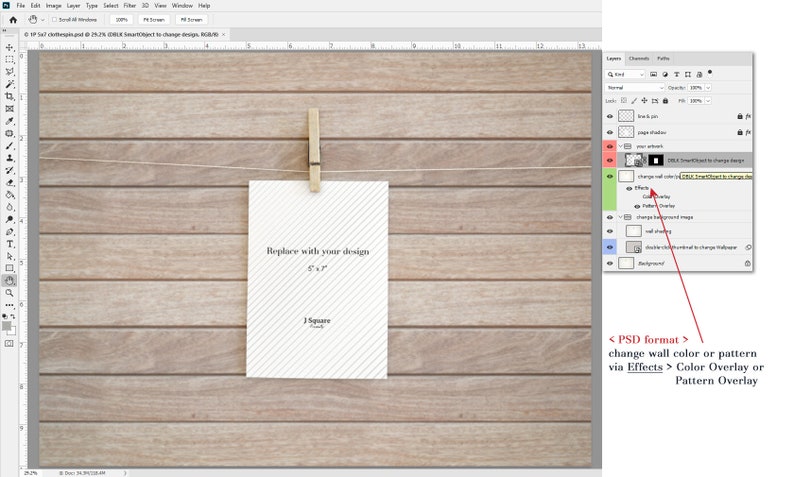This screenshot has width=794, height=477.
Task: Hide the DBLK SmartObject layer
Action: (610, 161)
